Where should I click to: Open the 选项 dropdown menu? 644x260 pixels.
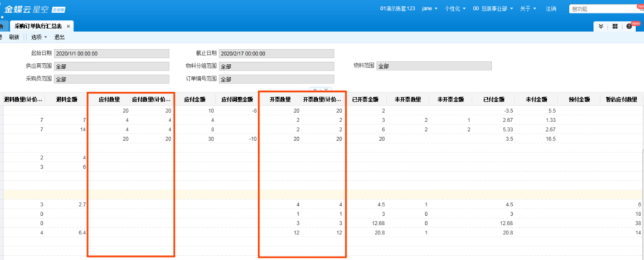tap(39, 38)
